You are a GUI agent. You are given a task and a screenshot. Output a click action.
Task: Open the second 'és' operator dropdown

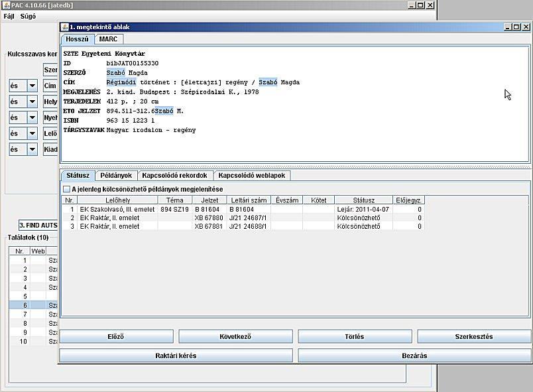[x=32, y=101]
